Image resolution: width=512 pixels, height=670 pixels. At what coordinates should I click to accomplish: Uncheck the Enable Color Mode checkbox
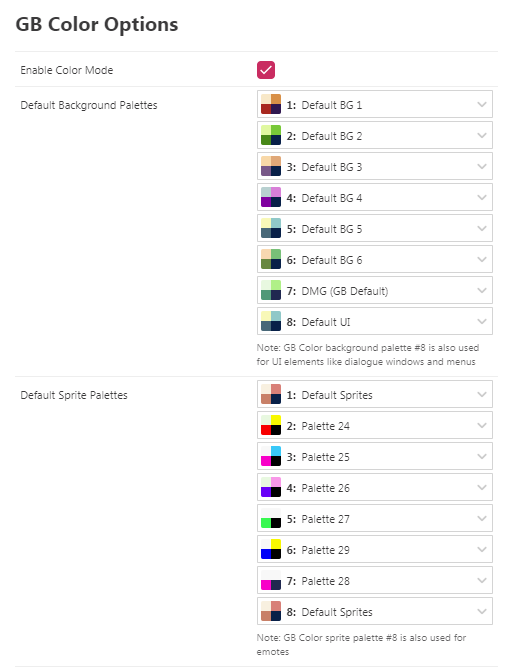265,70
